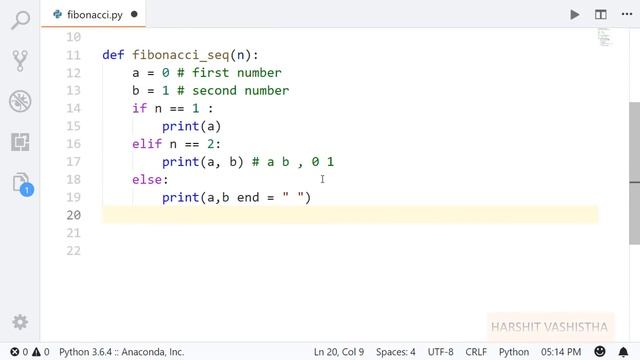The image size is (640, 360).
Task: Click the fibonacci.py Python file icon in the tab
Action: (58, 14)
